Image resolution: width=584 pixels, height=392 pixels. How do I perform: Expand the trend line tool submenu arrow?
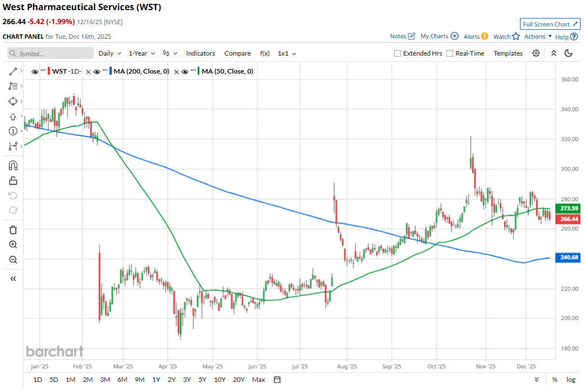21,71
